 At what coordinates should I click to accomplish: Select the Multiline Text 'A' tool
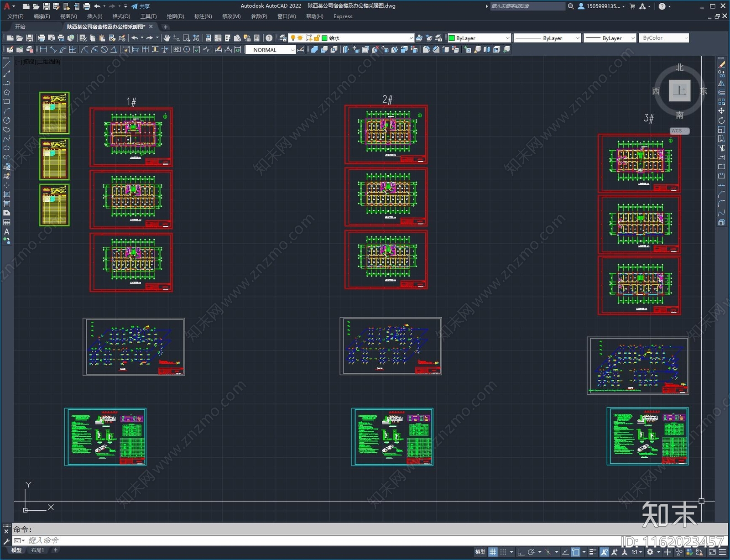tap(7, 232)
